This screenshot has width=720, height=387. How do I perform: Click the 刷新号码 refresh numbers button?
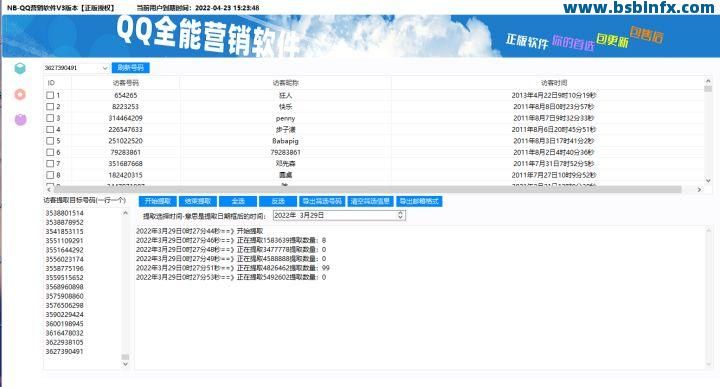[x=130, y=68]
